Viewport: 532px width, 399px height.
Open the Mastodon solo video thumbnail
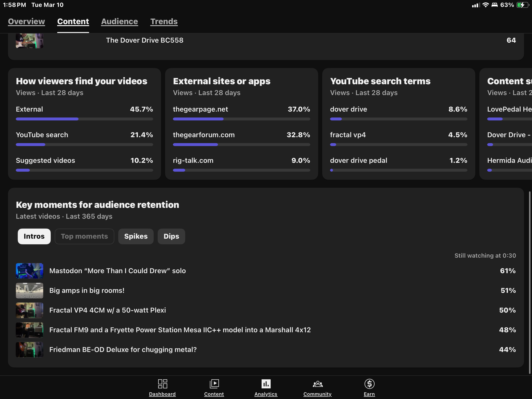click(x=30, y=271)
